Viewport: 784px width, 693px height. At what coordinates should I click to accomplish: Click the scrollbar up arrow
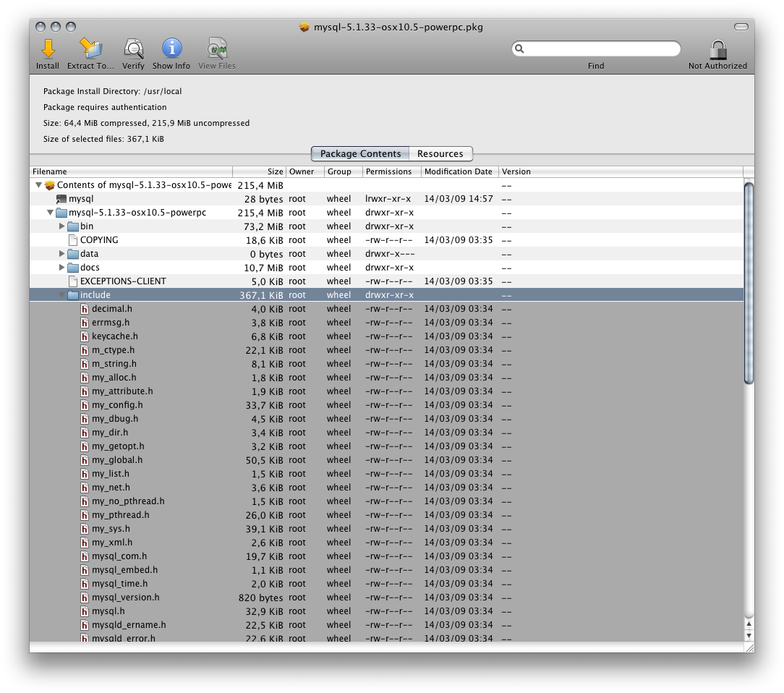pos(749,624)
